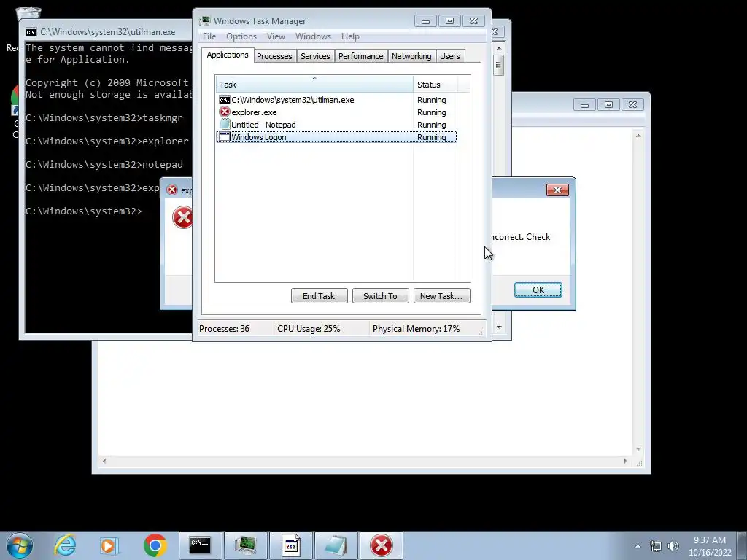Viewport: 747px width, 560px height.
Task: Switch to the Processes tab
Action: pyautogui.click(x=274, y=56)
